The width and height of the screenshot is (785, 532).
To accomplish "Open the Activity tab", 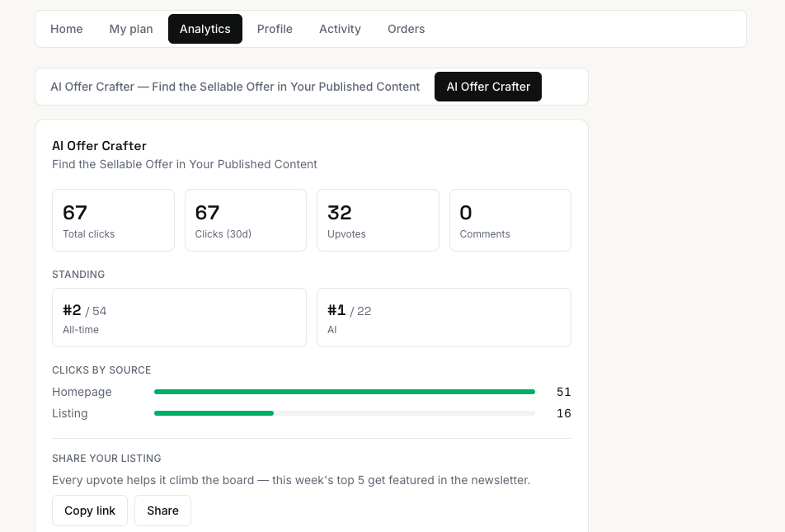I will coord(340,29).
